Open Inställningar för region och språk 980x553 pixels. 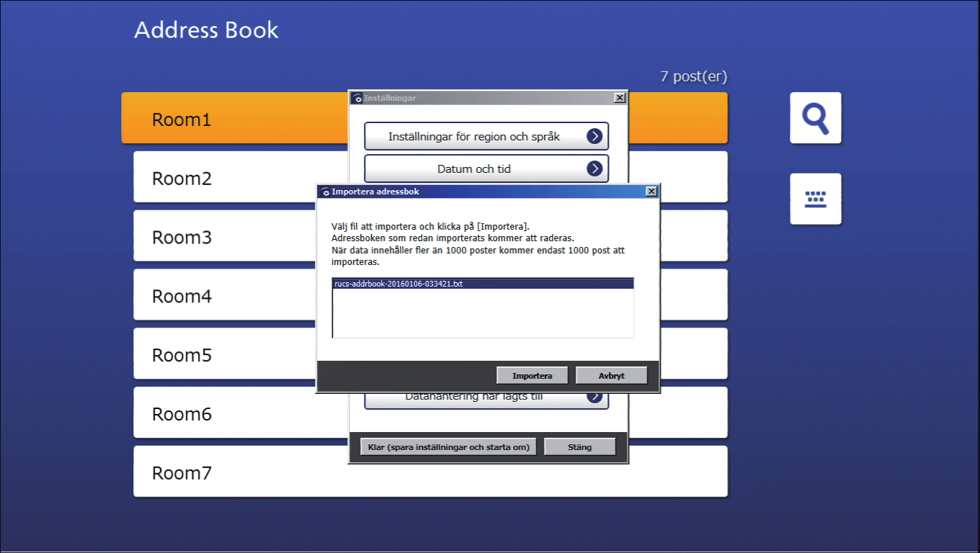[486, 136]
